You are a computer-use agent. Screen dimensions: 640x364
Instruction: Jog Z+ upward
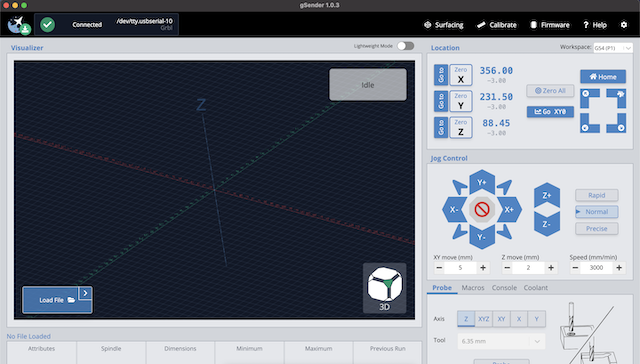pos(547,195)
